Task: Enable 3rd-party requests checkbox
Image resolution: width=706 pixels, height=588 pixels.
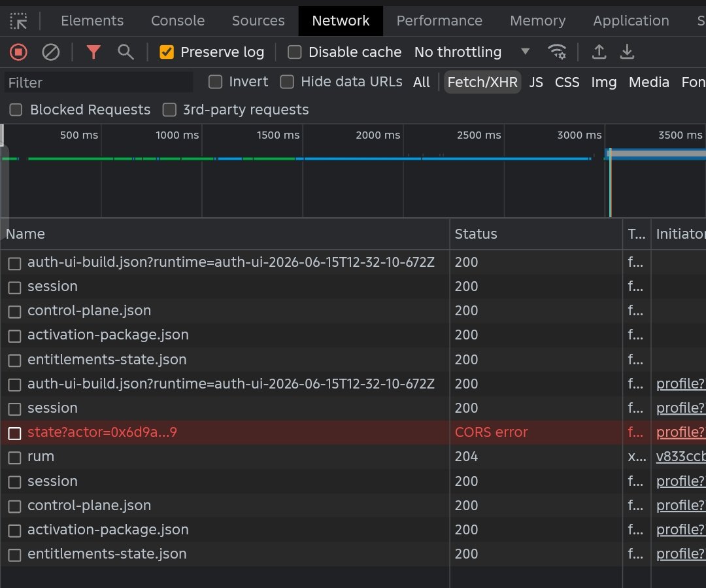Action: pyautogui.click(x=169, y=109)
